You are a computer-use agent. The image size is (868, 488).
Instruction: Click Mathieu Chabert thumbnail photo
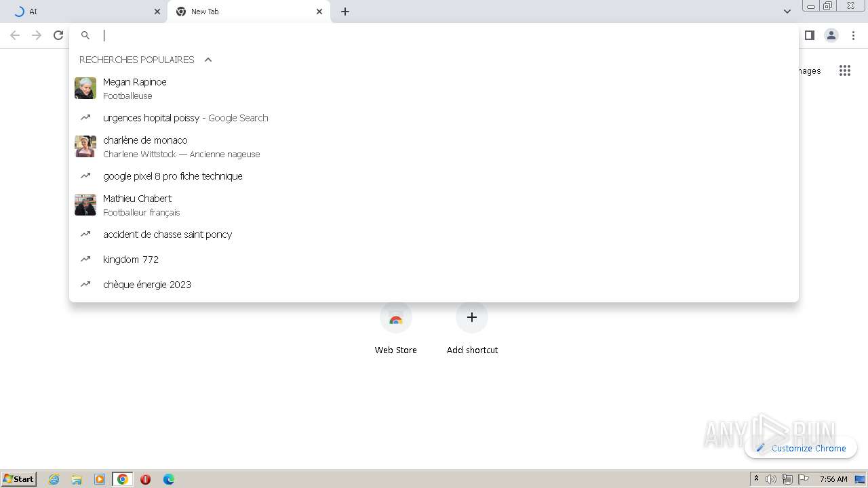click(85, 205)
